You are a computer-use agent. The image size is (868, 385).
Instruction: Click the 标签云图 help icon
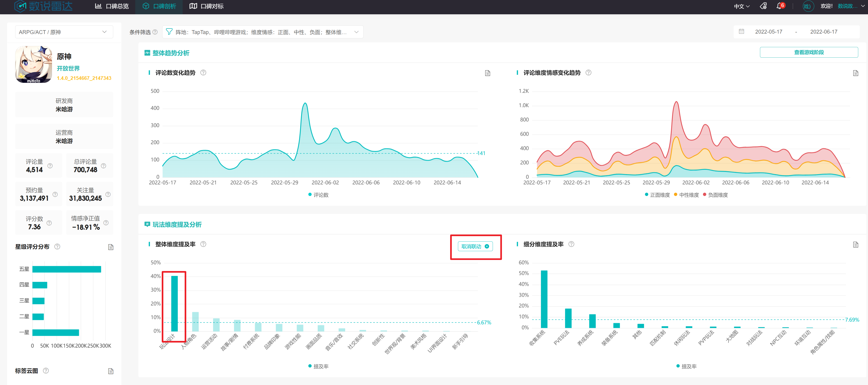click(x=46, y=370)
